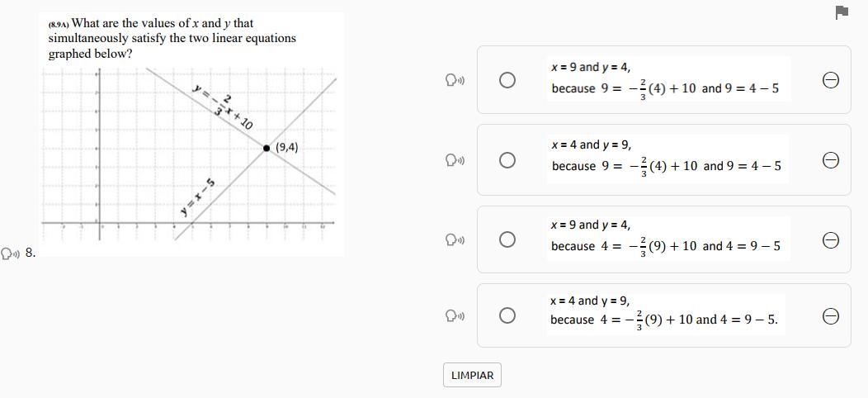
Task: Choose radio button for fourth answer
Action: coord(507,315)
